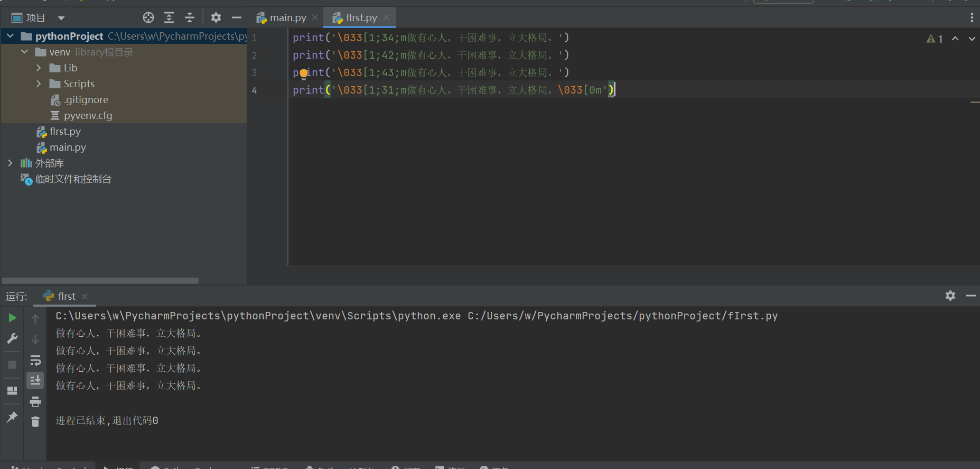Viewport: 980px width, 469px height.
Task: Click the locate opened file target icon
Action: (x=148, y=18)
